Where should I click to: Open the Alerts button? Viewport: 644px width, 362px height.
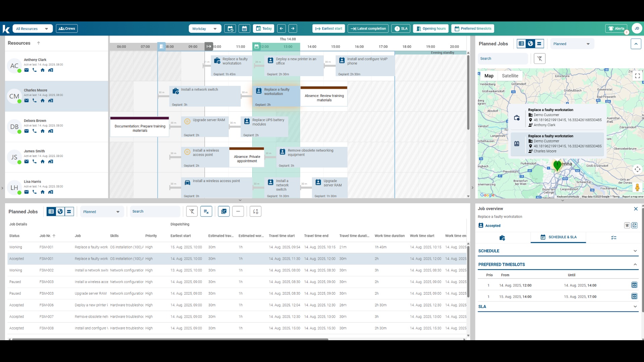616,28
